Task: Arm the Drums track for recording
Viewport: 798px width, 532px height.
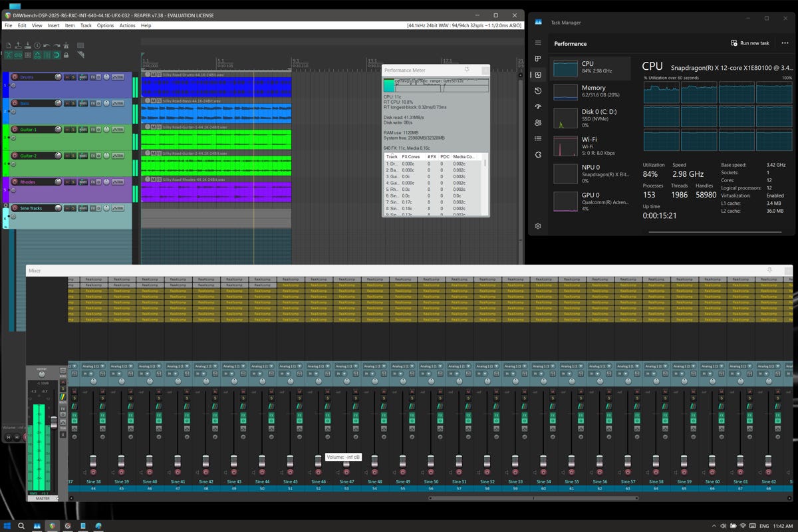Action: (15, 77)
